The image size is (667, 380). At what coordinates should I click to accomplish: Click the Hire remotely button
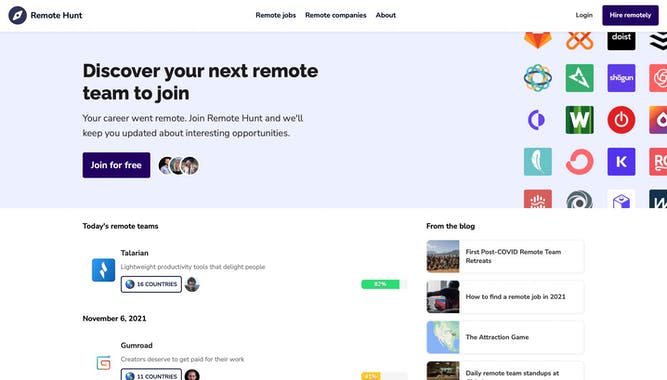point(630,15)
